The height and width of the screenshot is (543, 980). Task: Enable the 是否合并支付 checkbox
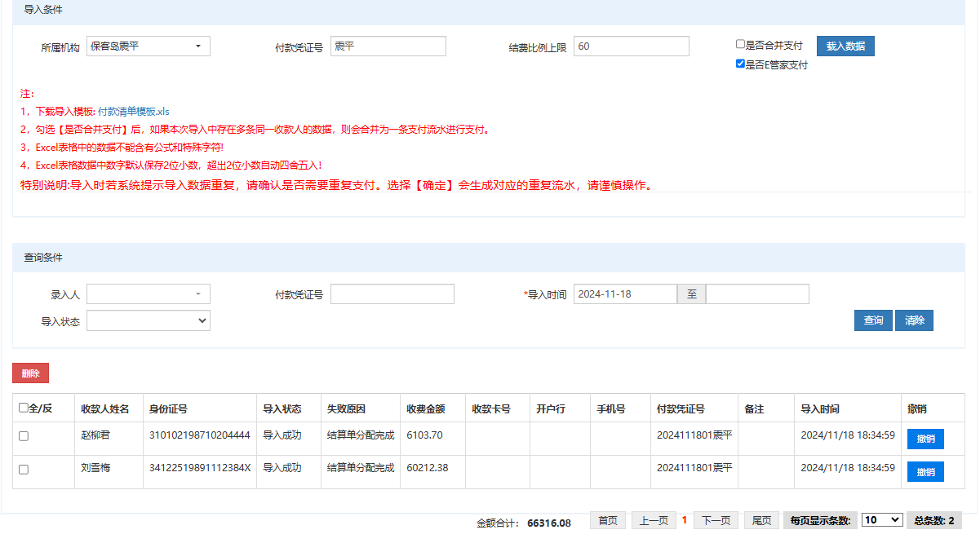tap(740, 45)
